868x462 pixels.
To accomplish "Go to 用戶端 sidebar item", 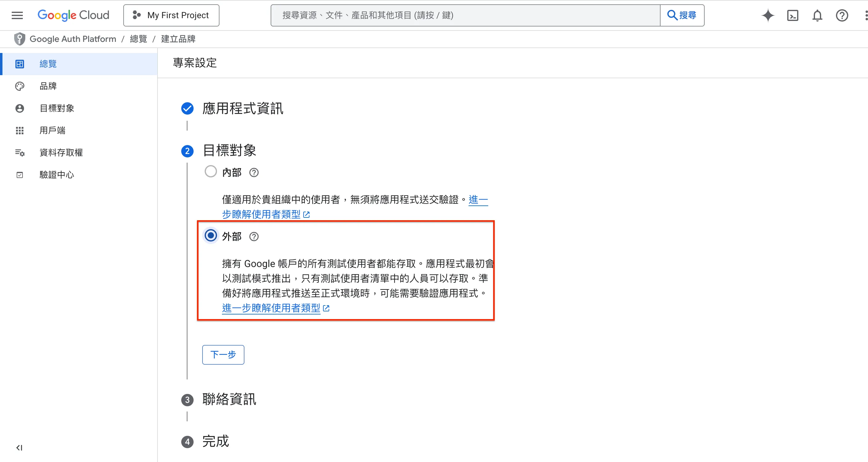I will coord(52,130).
